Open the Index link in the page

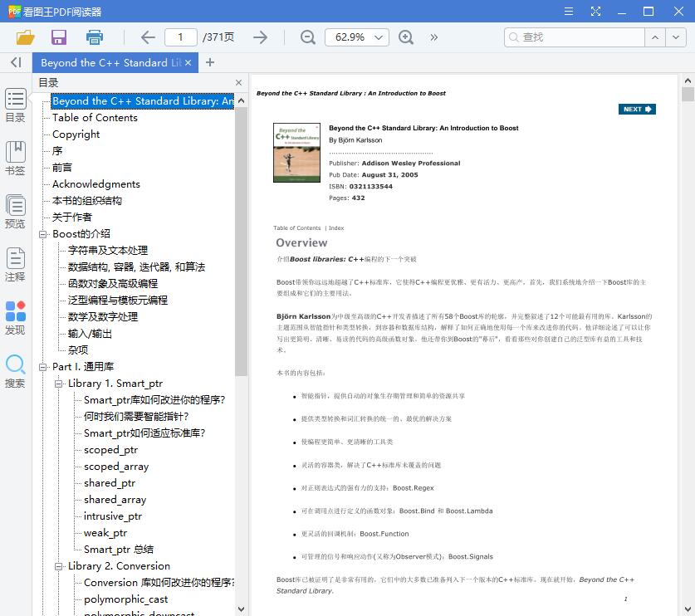[336, 227]
